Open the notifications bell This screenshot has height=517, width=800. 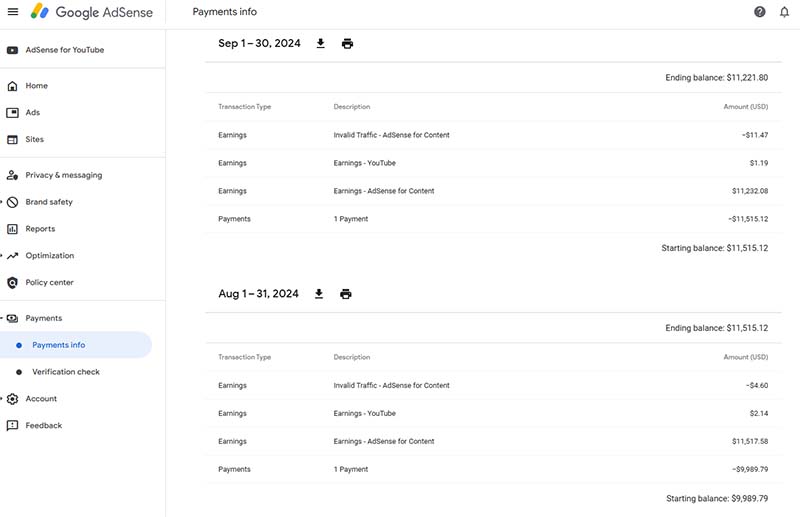click(x=784, y=12)
